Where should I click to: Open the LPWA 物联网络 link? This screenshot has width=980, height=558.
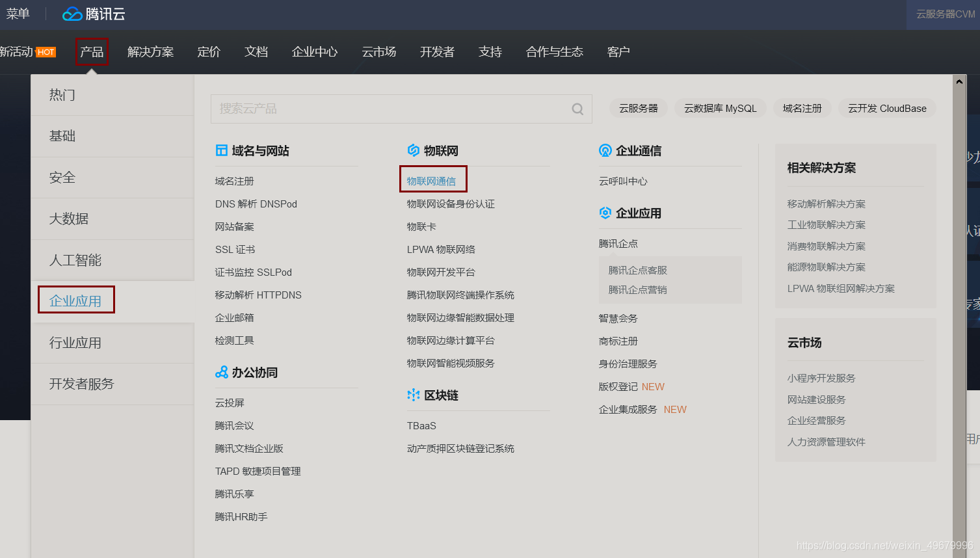pos(441,249)
